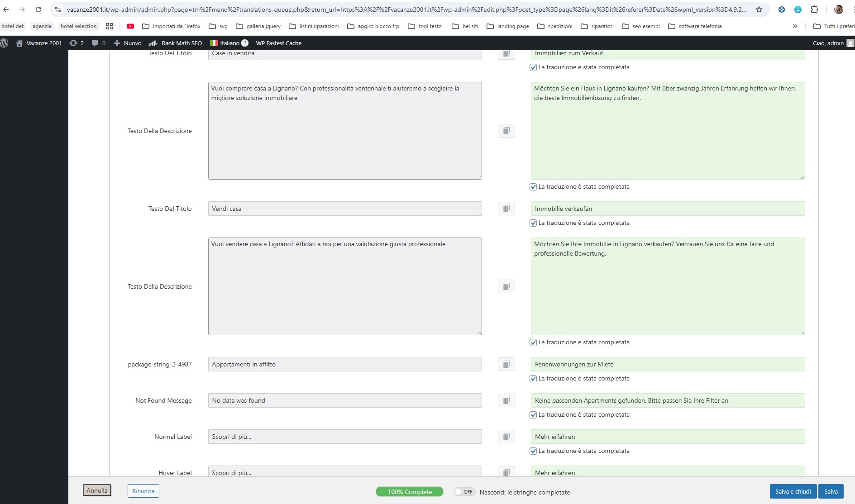Show hidden bookmarks with the chevron

tap(795, 26)
